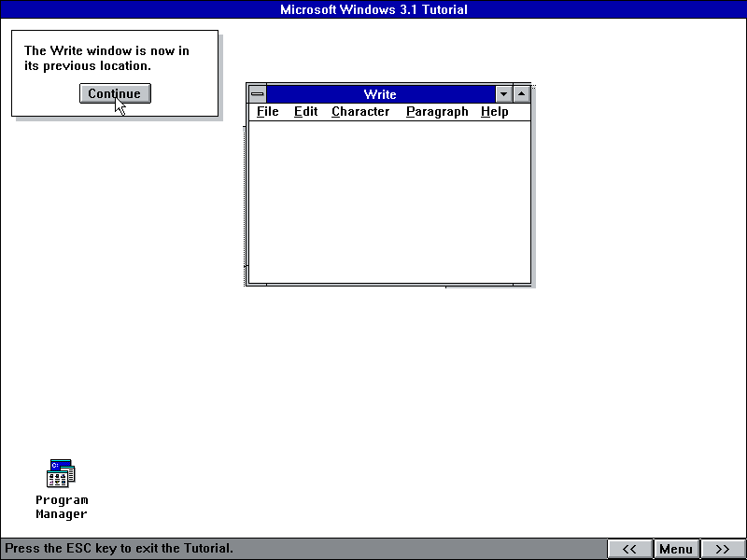Open the Edit menu in Write
Image resolution: width=747 pixels, height=560 pixels.
[x=306, y=112]
